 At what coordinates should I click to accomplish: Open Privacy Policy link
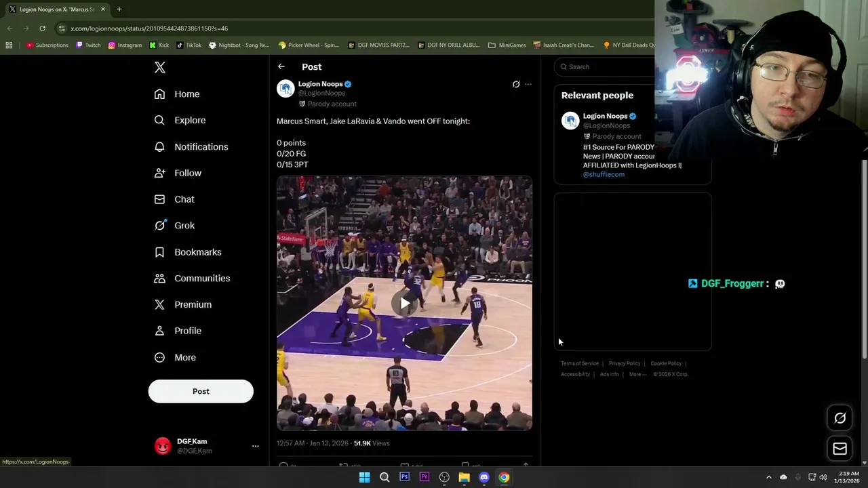click(625, 363)
